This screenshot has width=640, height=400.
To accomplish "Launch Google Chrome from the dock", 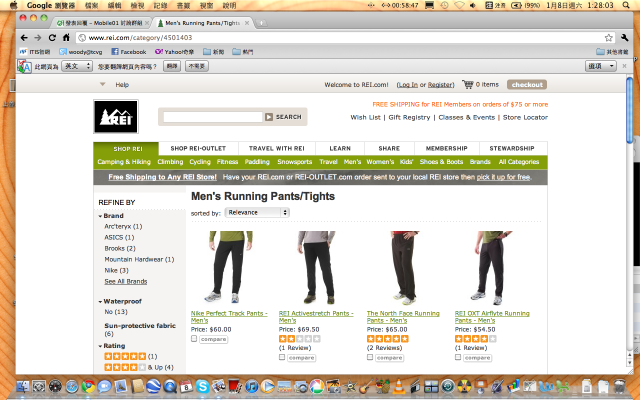I will pyautogui.click(x=88, y=386).
